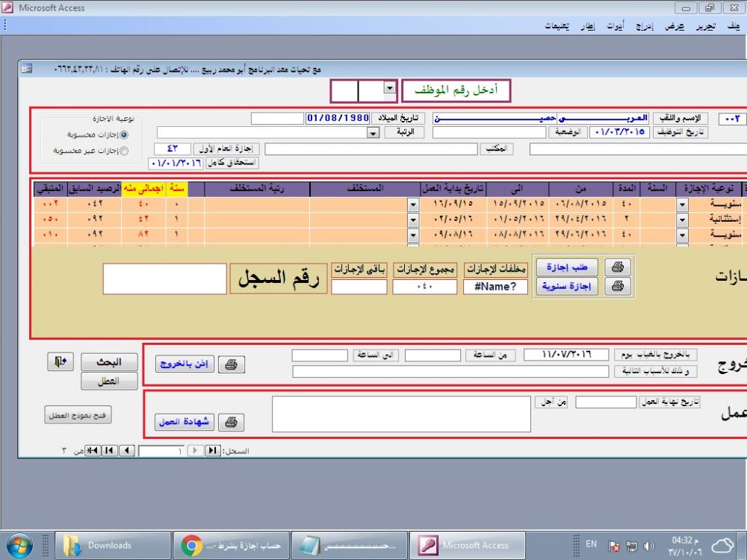Open المستخلف dropdown in first table row
This screenshot has height=560, width=747.
[412, 204]
